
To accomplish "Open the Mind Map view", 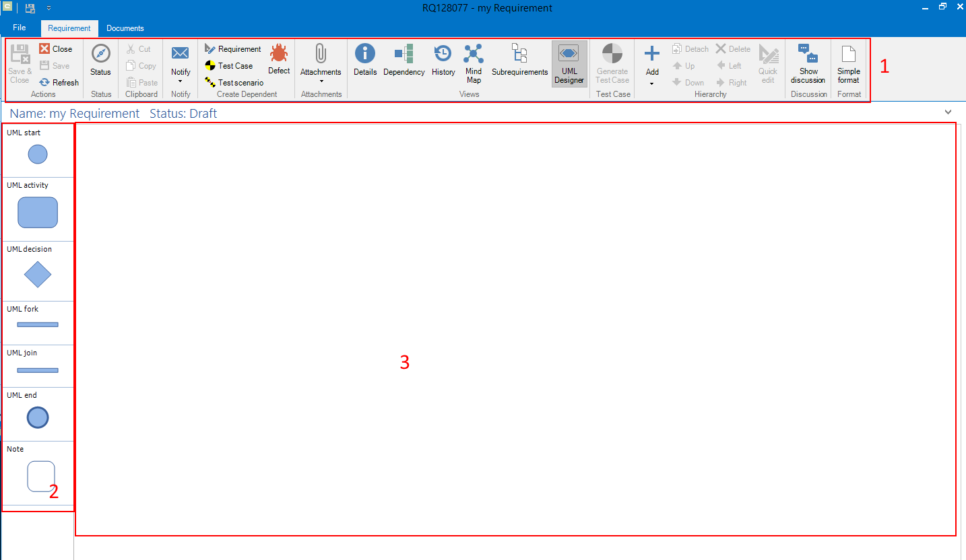I will point(474,63).
